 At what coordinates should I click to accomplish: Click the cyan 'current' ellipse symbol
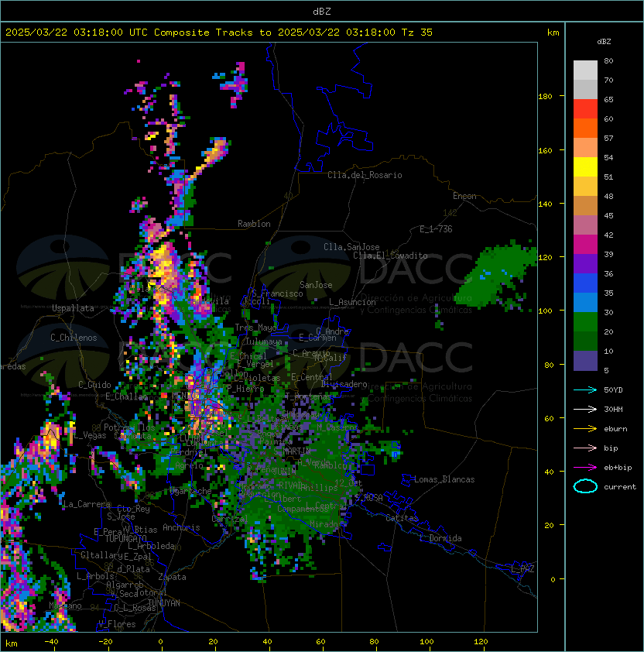585,486
